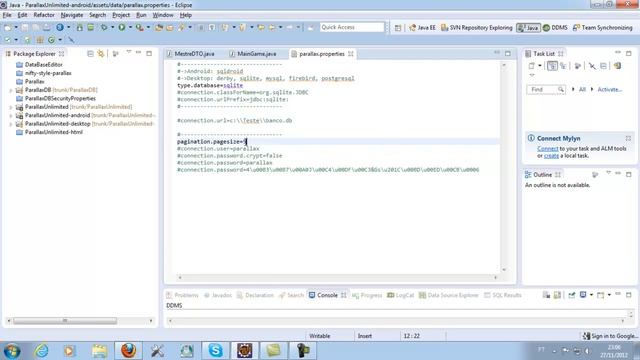Switch to the DDMS perspective

click(x=555, y=28)
